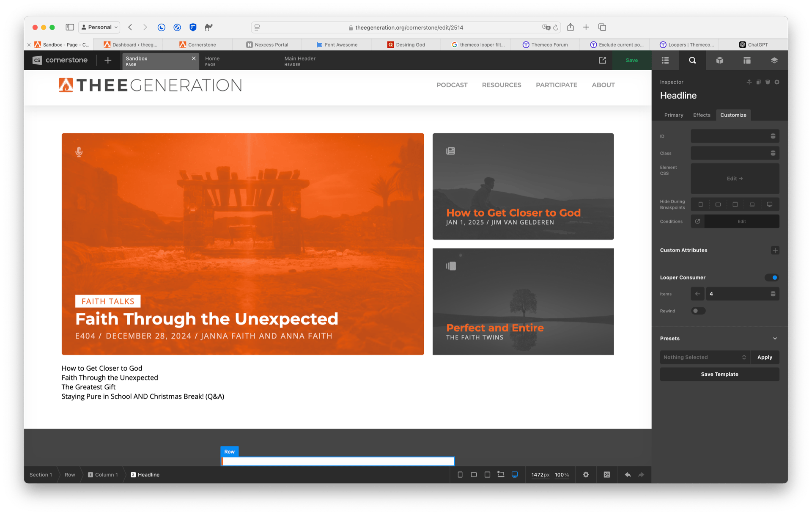Open dynamic content for Looper Items field

773,294
